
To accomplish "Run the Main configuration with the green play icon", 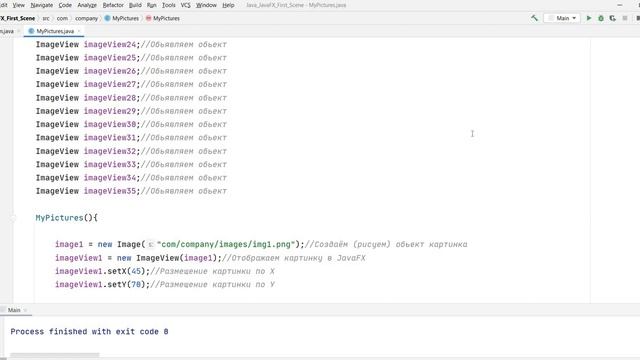I will pyautogui.click(x=589, y=18).
